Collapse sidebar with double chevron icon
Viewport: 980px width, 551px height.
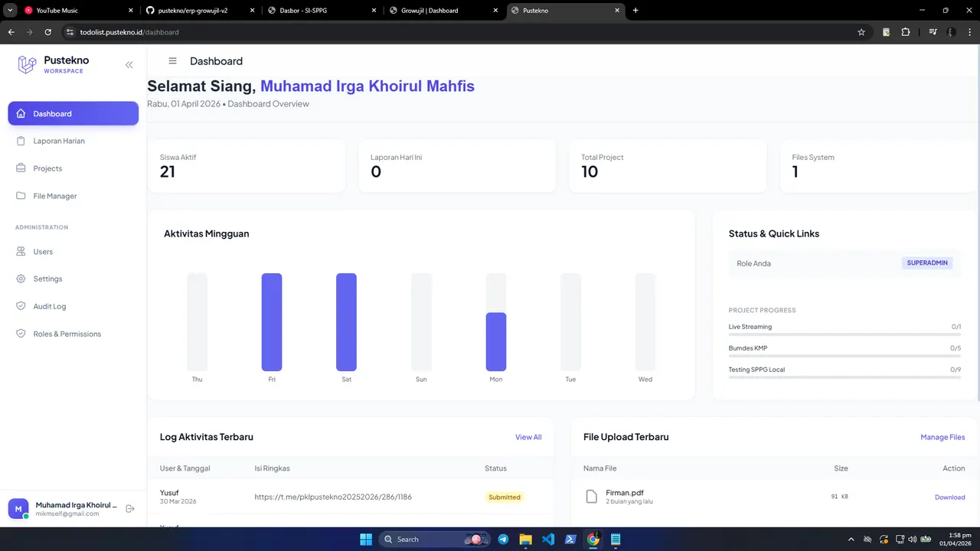coord(129,65)
